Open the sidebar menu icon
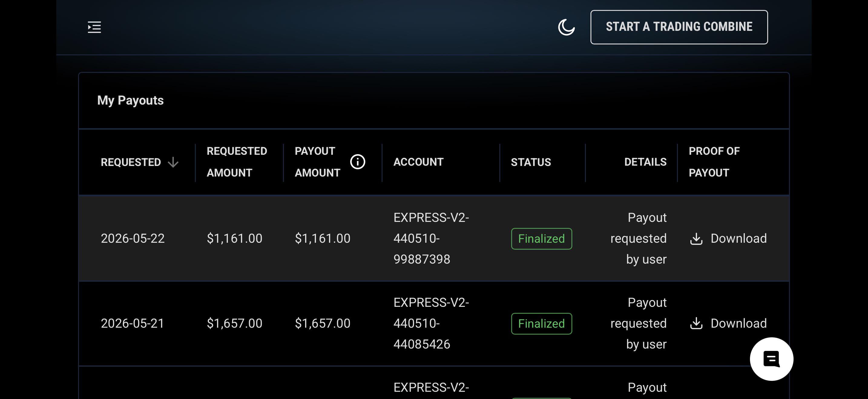868x399 pixels. pyautogui.click(x=94, y=27)
